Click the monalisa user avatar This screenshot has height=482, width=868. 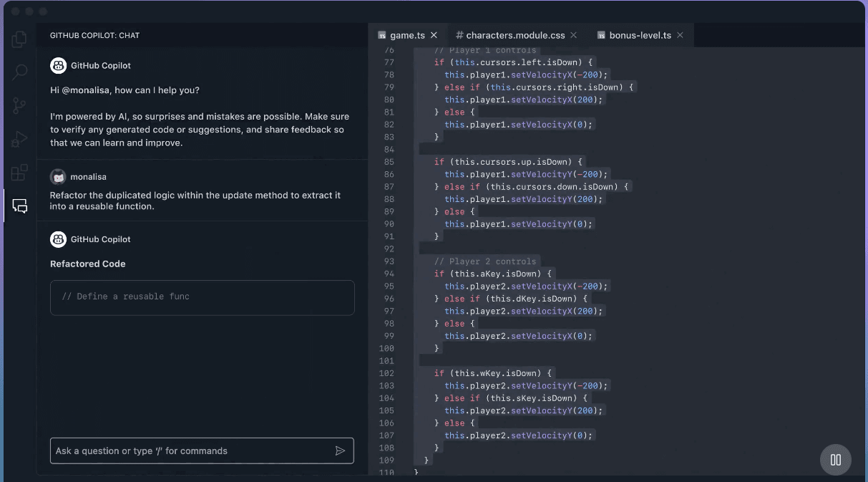click(x=58, y=177)
